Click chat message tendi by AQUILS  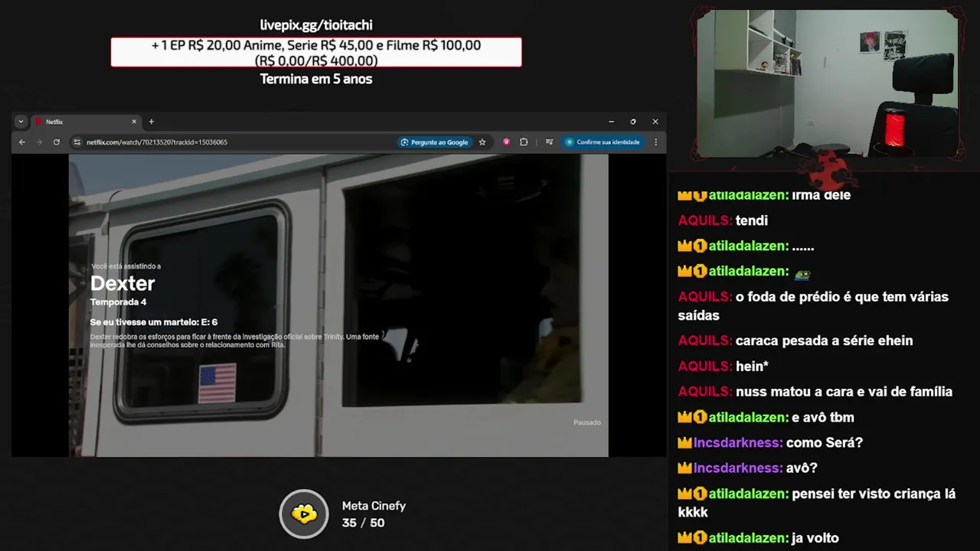(x=752, y=220)
